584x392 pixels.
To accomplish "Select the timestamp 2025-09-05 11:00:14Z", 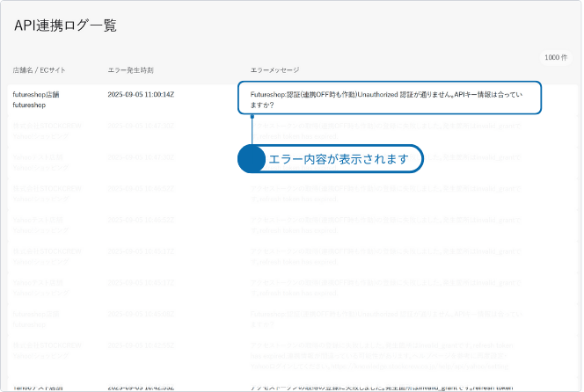I will [x=141, y=93].
